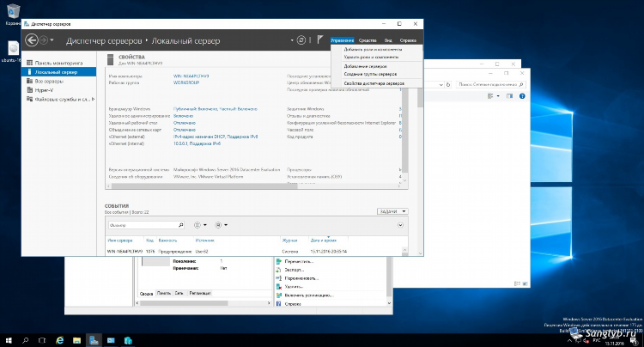Open remote desktop Отключено link
The height and width of the screenshot is (347, 644).
pyautogui.click(x=184, y=123)
